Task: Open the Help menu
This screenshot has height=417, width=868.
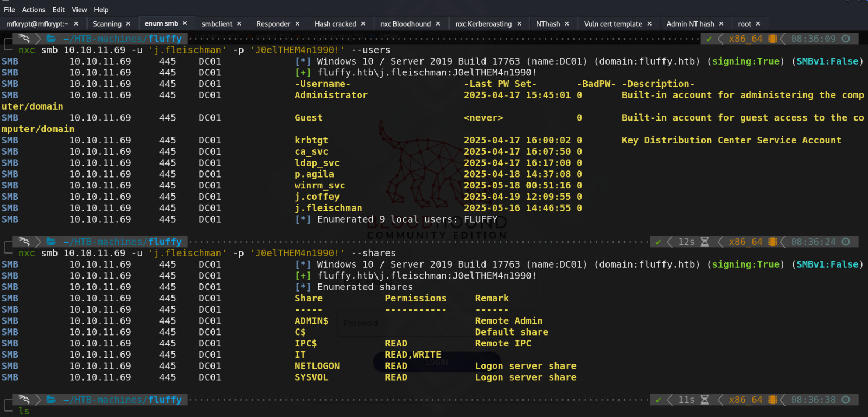Action: pos(101,10)
